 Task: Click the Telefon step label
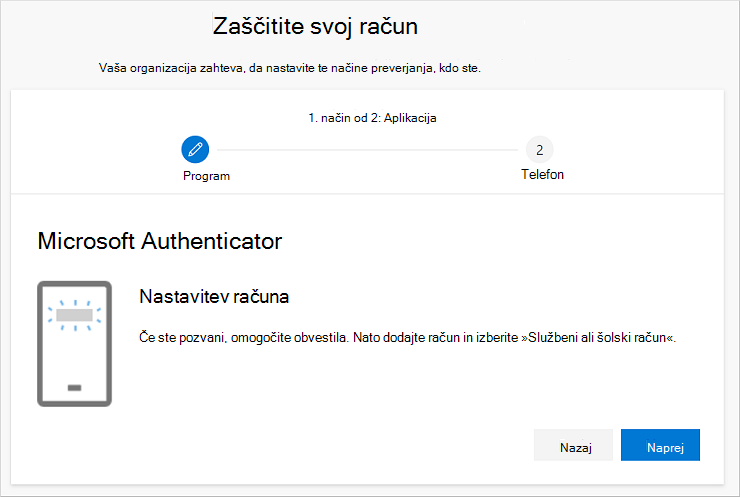(542, 174)
